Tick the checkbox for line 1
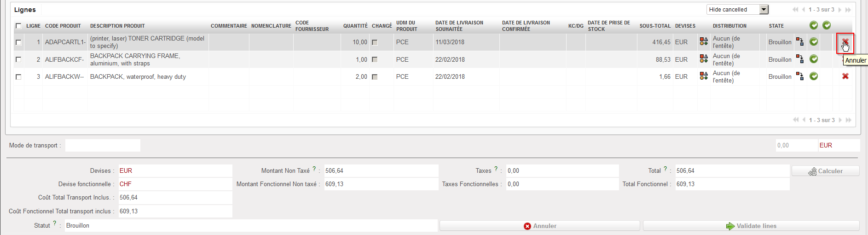 (18, 42)
